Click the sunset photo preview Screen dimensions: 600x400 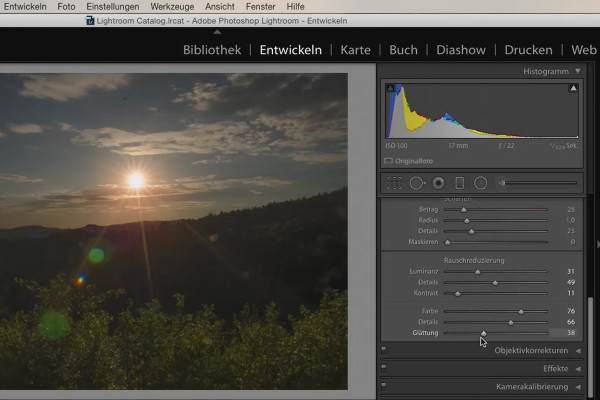tap(174, 231)
